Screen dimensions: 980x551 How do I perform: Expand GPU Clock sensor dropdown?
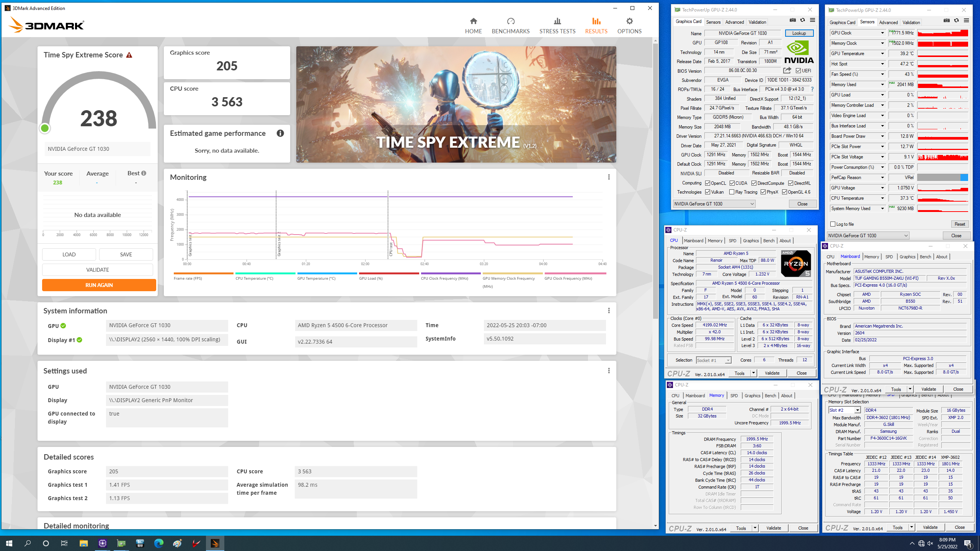coord(882,33)
